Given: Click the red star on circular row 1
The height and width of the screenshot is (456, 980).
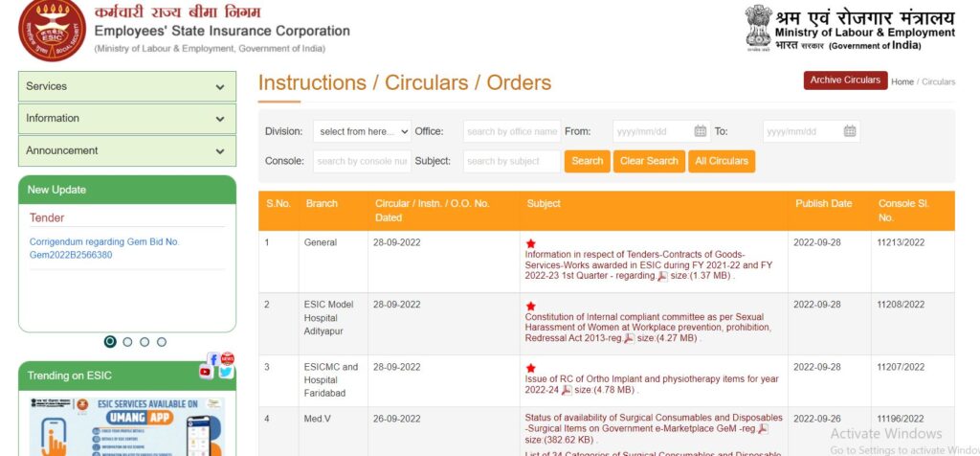Looking at the screenshot, I should [x=530, y=243].
